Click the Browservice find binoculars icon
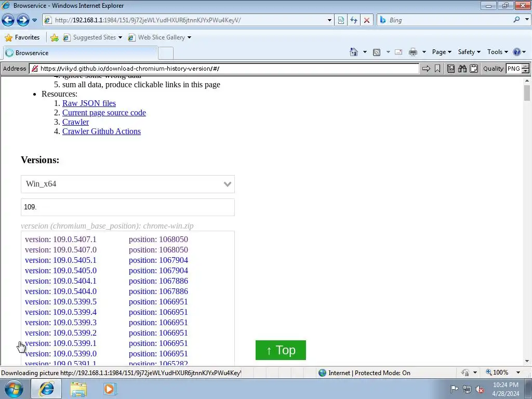The image size is (532, 399). click(x=462, y=69)
